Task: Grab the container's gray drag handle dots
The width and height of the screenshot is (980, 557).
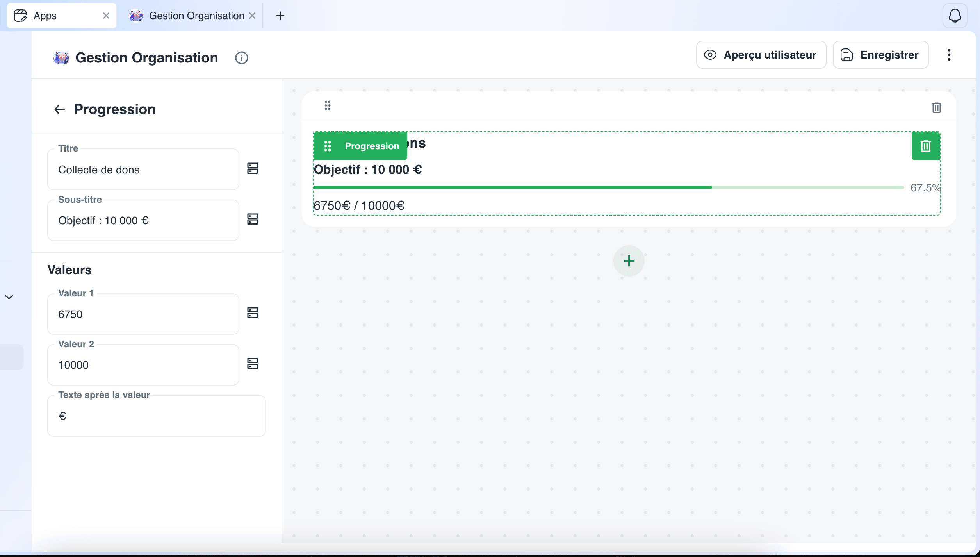Action: coord(328,105)
